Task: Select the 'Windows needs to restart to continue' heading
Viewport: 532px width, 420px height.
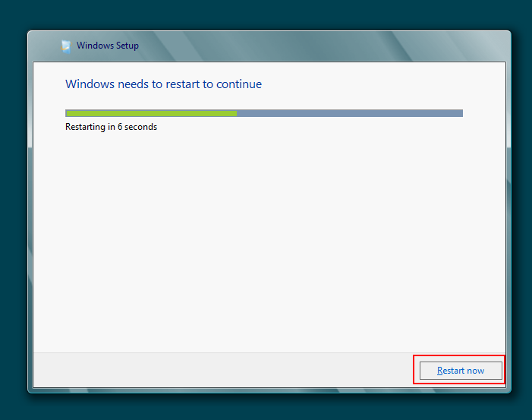Action: point(163,84)
